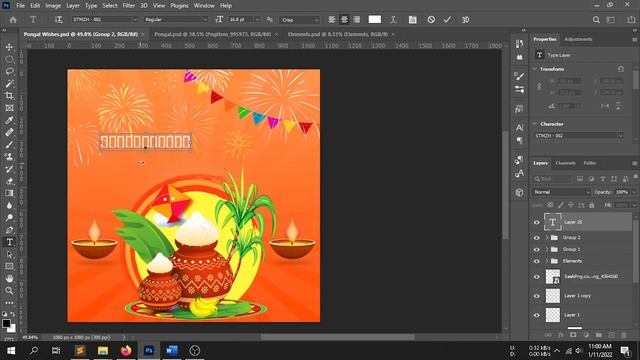This screenshot has height=360, width=640.
Task: Toggle text orientation button
Action: pyautogui.click(x=58, y=20)
